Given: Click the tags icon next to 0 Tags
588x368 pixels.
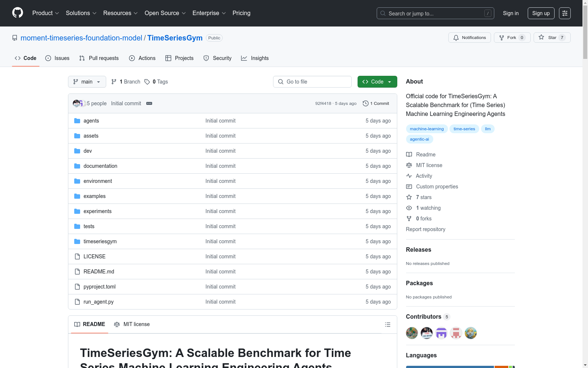Looking at the screenshot, I should pyautogui.click(x=147, y=82).
